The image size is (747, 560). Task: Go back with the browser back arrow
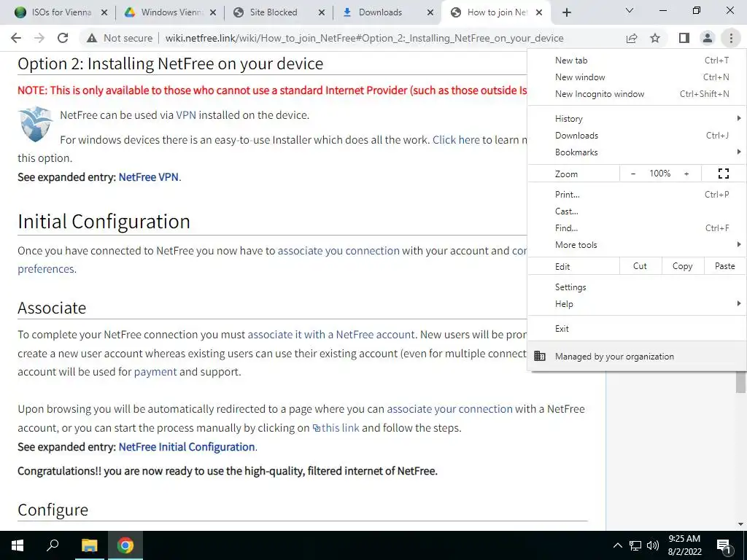point(16,38)
